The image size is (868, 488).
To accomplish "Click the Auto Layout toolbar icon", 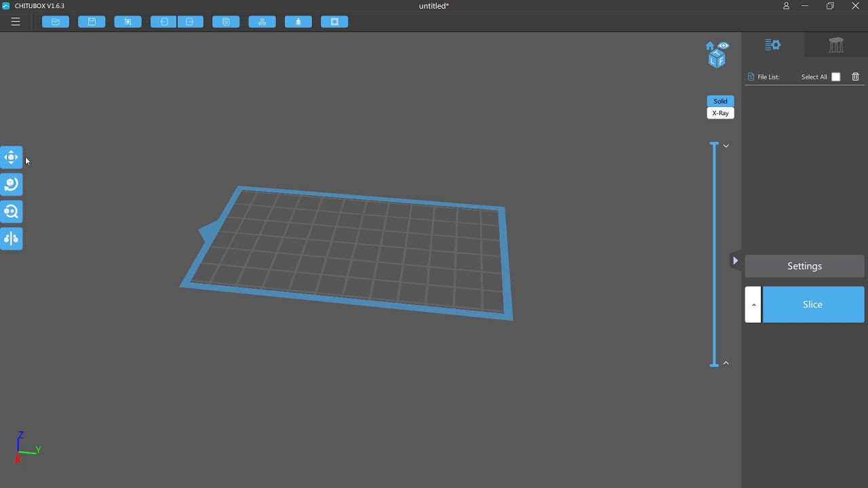I will tap(262, 22).
